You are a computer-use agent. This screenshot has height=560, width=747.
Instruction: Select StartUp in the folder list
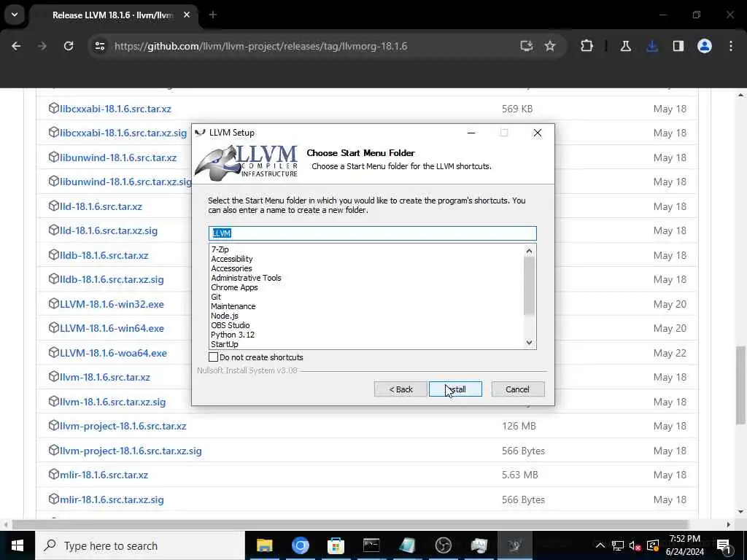(225, 344)
